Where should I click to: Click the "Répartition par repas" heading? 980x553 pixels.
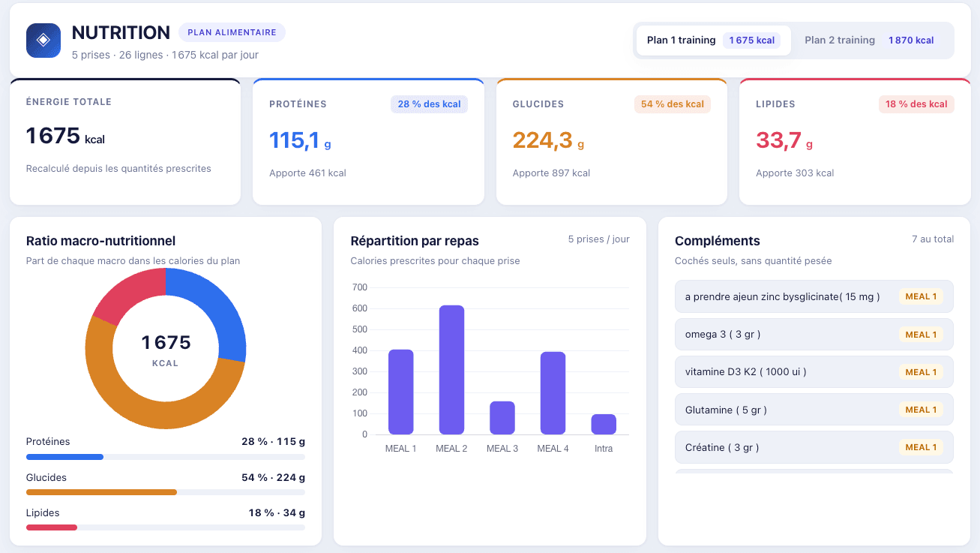(415, 241)
